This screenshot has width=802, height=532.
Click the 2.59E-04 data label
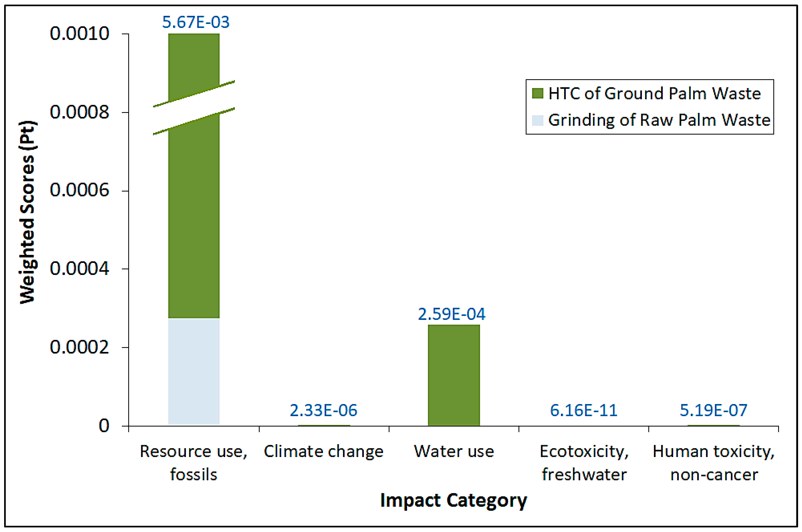coord(451,314)
